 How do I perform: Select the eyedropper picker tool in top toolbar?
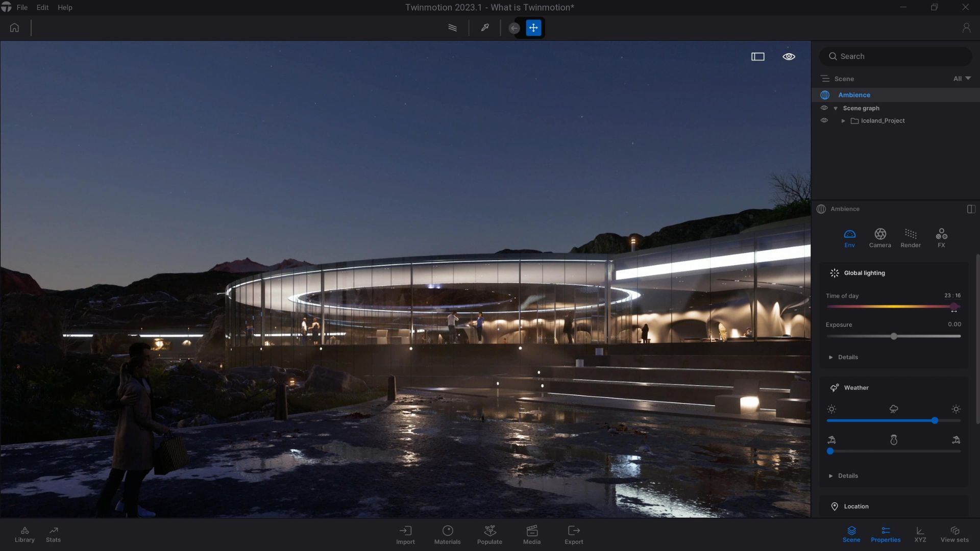point(484,28)
